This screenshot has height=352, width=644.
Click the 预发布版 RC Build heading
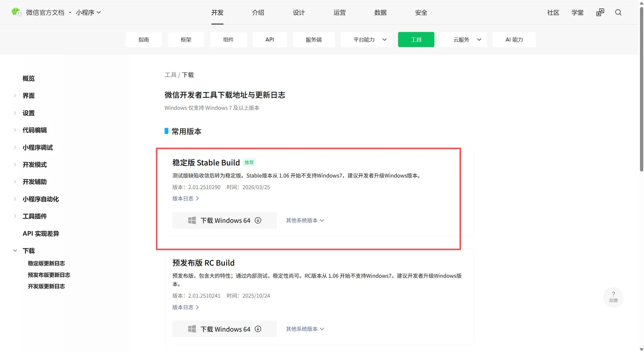coord(203,263)
